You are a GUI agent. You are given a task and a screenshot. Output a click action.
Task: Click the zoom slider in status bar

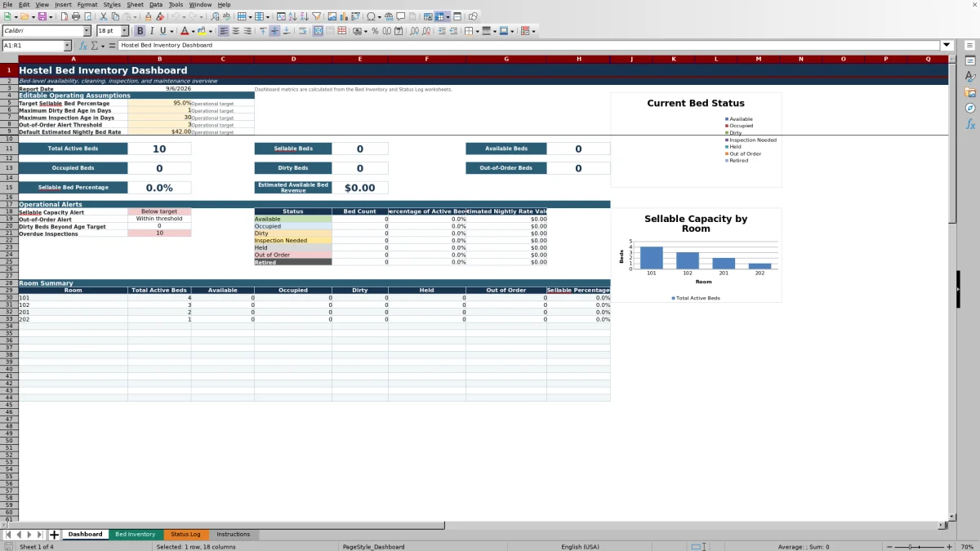[920, 546]
